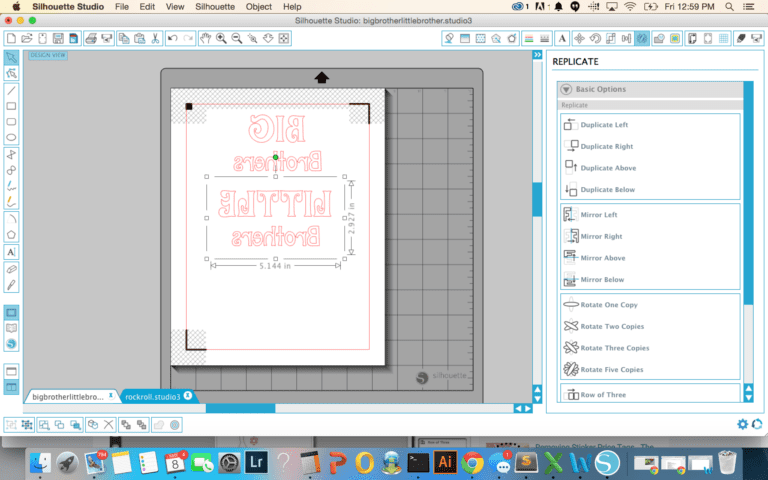The image size is (768, 480).
Task: Zoom in with magnifier plus
Action: 221,38
